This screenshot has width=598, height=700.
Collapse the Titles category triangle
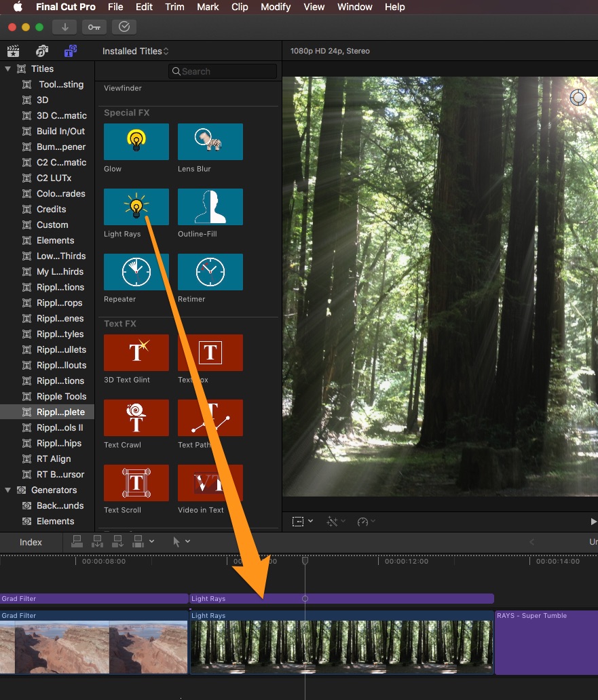click(7, 69)
